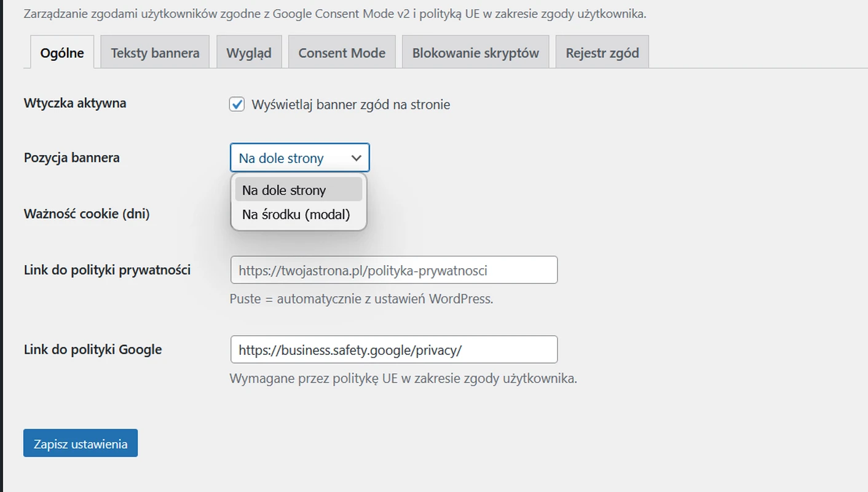
Task: Choose the Na środku (modal) option
Action: coord(296,214)
